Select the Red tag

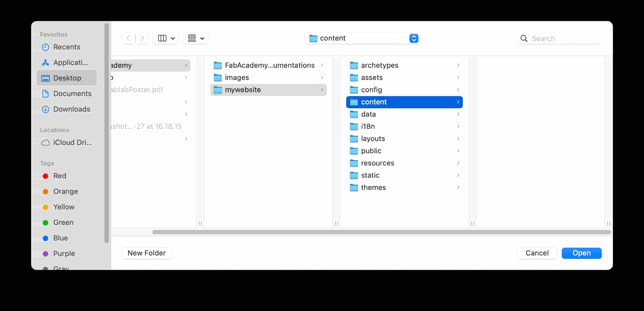pos(59,176)
